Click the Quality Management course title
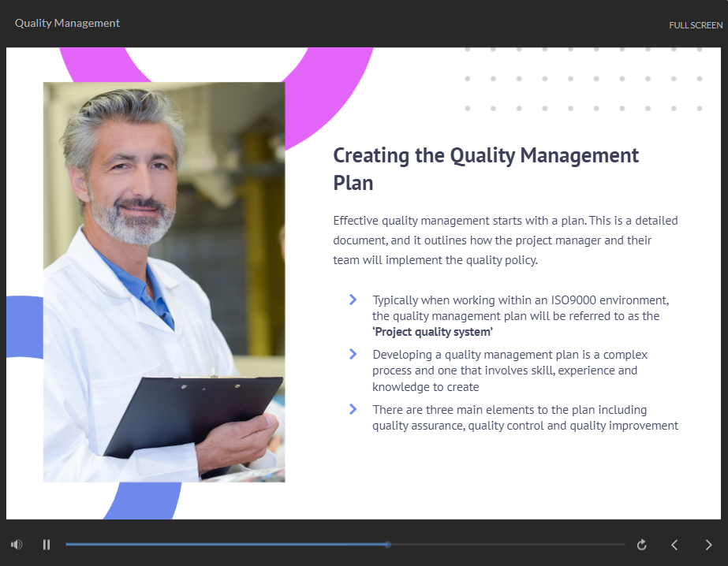This screenshot has width=728, height=566. pyautogui.click(x=67, y=23)
